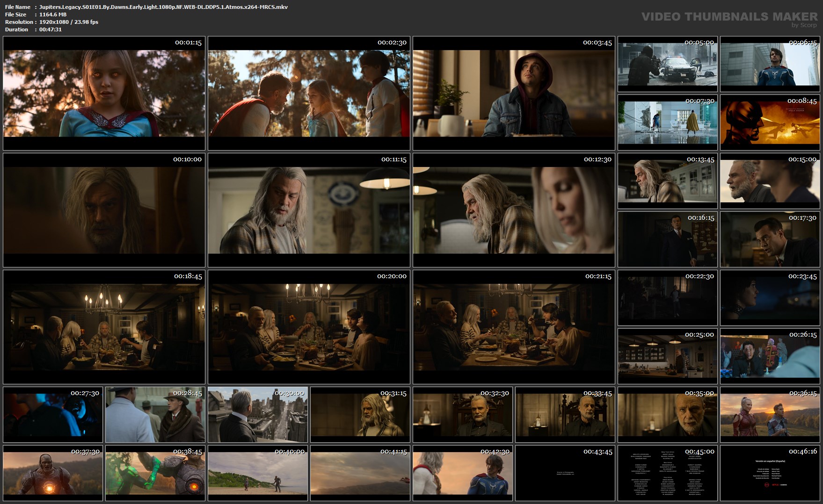This screenshot has height=504, width=823.
Task: Open the 00:05:00 police car frame
Action: pyautogui.click(x=668, y=64)
